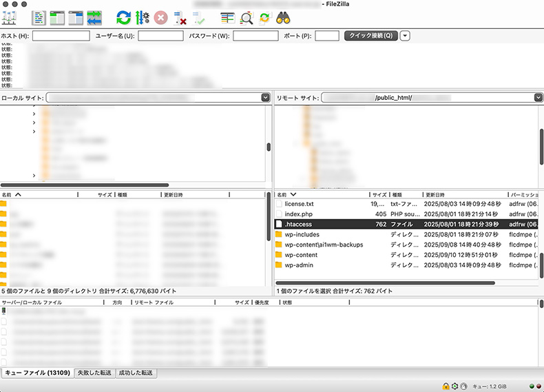Click 2025/09/10 12時51分01秒 timestamp cell
The width and height of the screenshot is (544, 392).
[461, 255]
